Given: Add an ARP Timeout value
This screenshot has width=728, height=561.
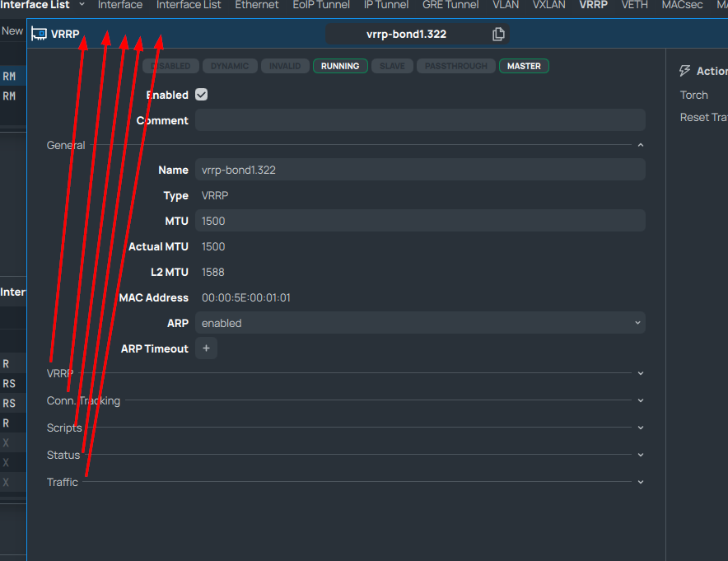Looking at the screenshot, I should [x=206, y=348].
